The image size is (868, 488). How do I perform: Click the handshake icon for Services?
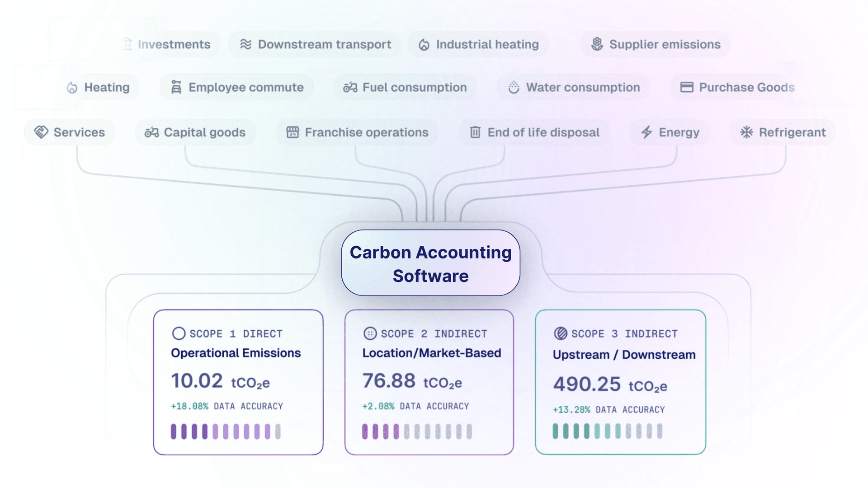click(x=42, y=132)
